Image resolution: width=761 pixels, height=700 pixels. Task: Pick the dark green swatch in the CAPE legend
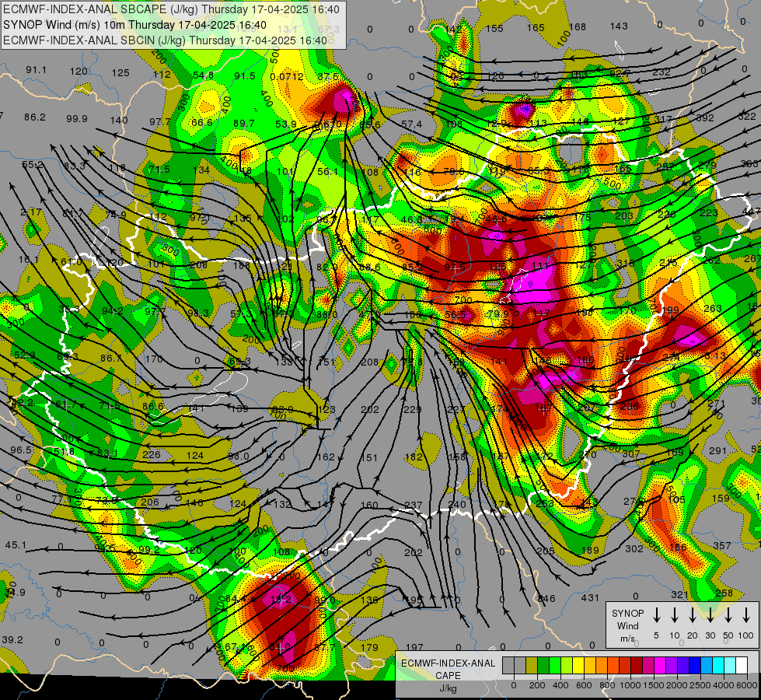[543, 665]
